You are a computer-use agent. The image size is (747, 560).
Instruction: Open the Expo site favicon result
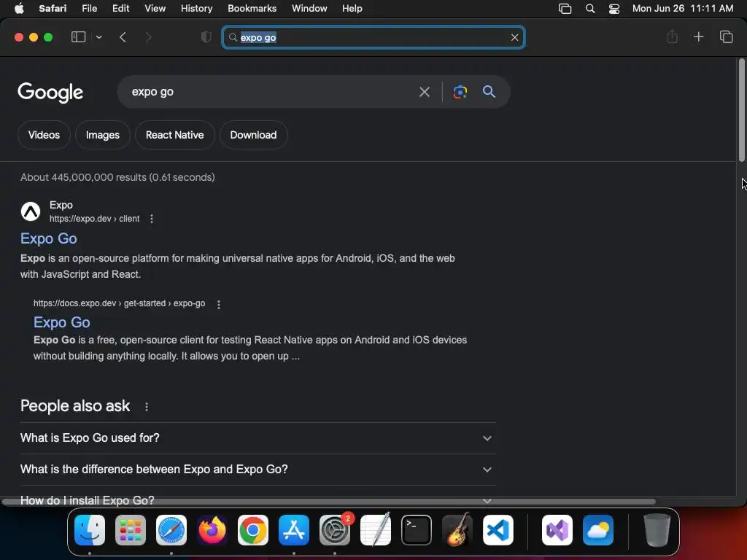[x=31, y=211]
